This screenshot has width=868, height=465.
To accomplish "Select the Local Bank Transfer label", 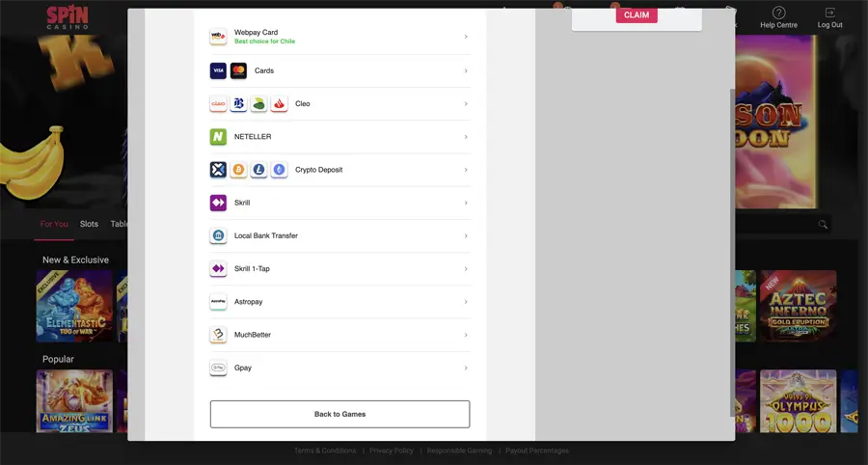I will 266,235.
